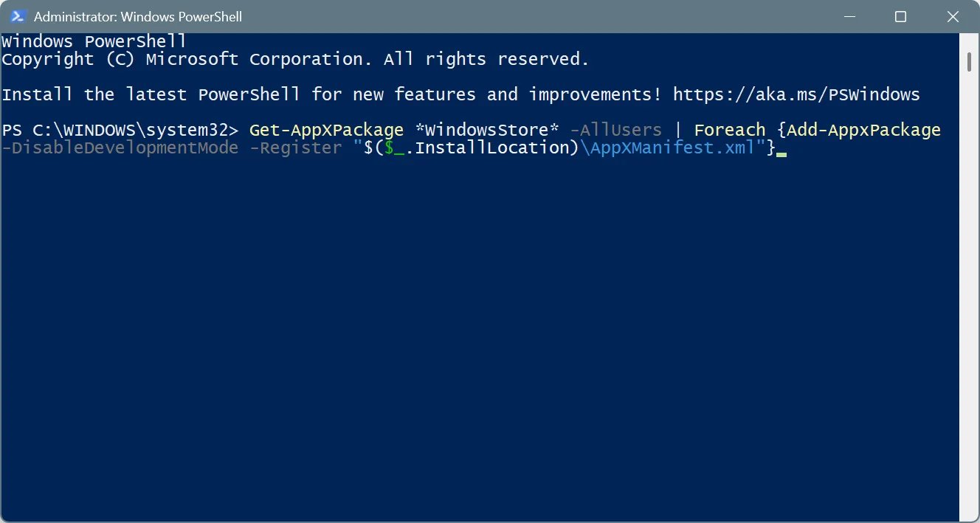Click the PS C:\WINDOWS\system32 prompt

click(x=118, y=129)
